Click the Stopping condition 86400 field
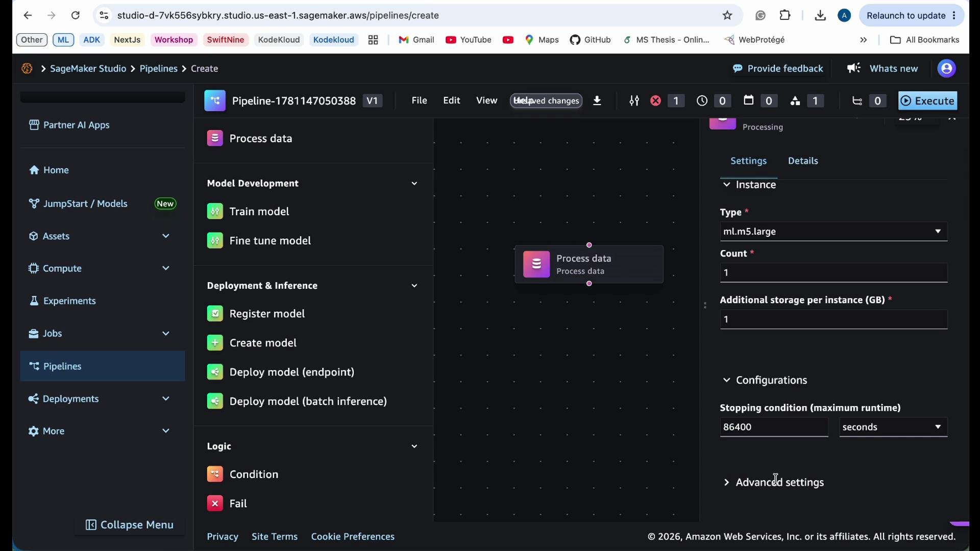 pyautogui.click(x=774, y=427)
